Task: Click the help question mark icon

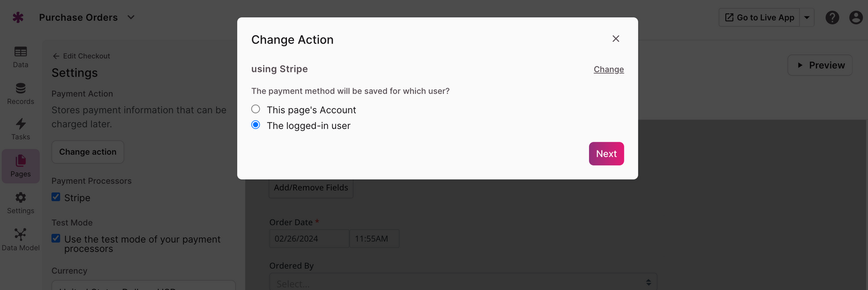Action: tap(832, 17)
